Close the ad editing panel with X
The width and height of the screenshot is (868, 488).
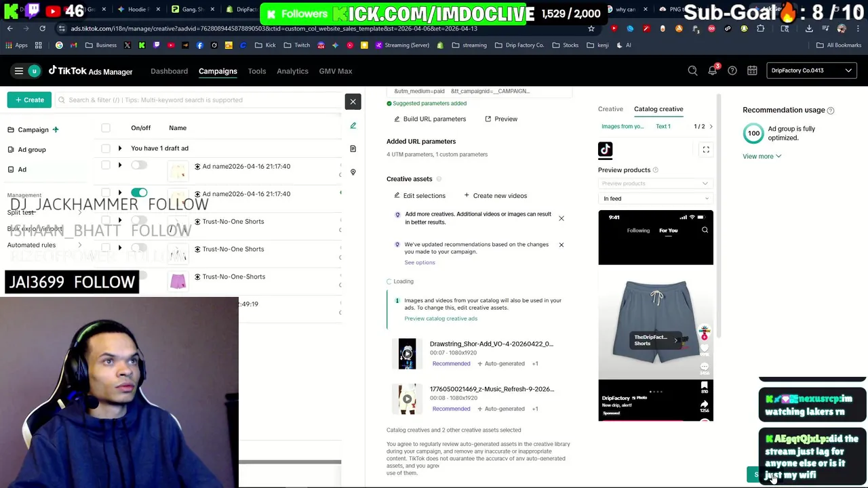pos(353,102)
